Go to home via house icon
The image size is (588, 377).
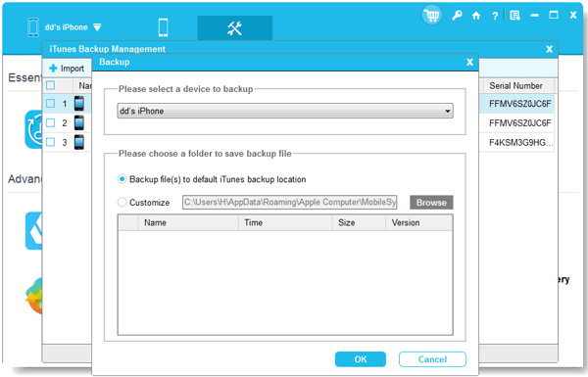[x=476, y=16]
